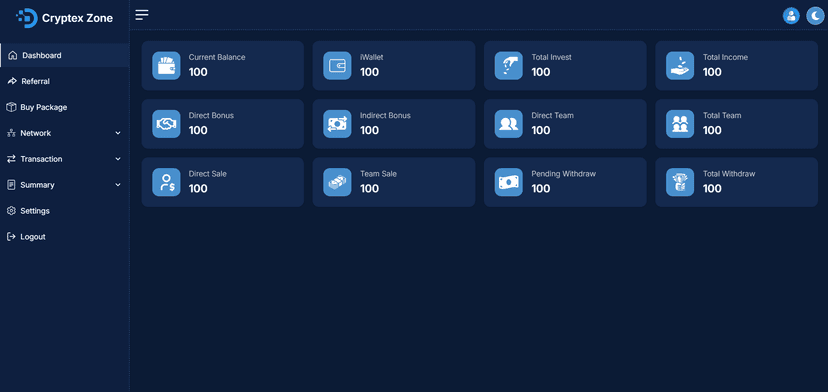
Task: Click the Transaction arrows icon
Action: tap(11, 159)
